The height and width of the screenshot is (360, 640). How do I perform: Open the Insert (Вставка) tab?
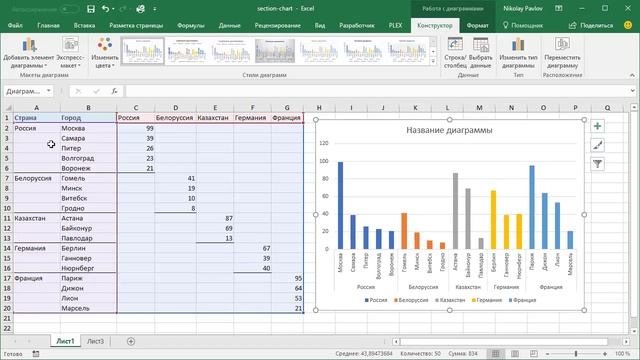pyautogui.click(x=84, y=25)
